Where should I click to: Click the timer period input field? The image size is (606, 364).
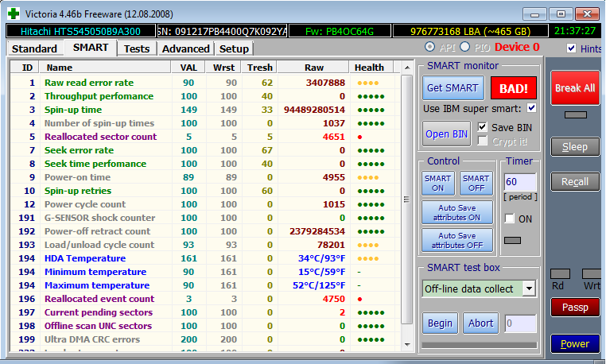(x=519, y=183)
